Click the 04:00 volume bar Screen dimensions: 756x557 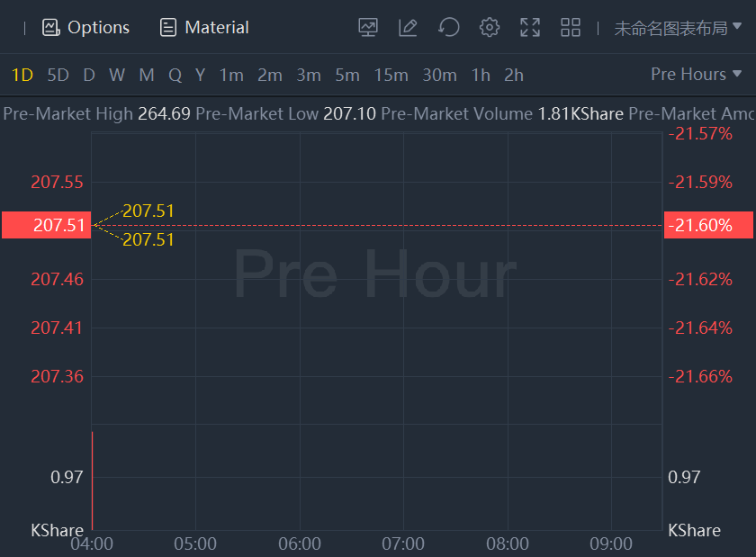pyautogui.click(x=92, y=481)
